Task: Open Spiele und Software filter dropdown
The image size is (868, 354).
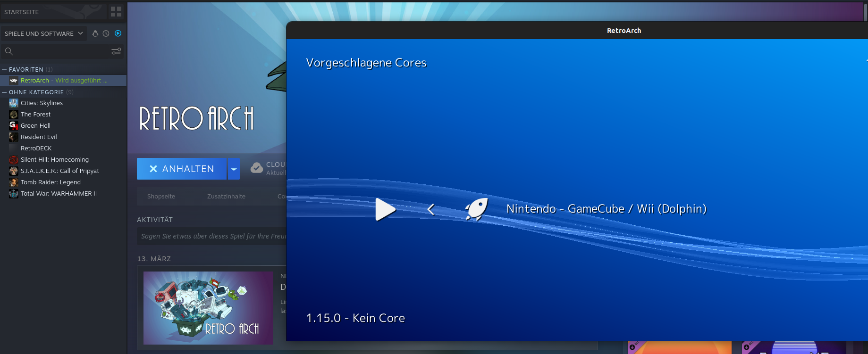Action: tap(43, 33)
